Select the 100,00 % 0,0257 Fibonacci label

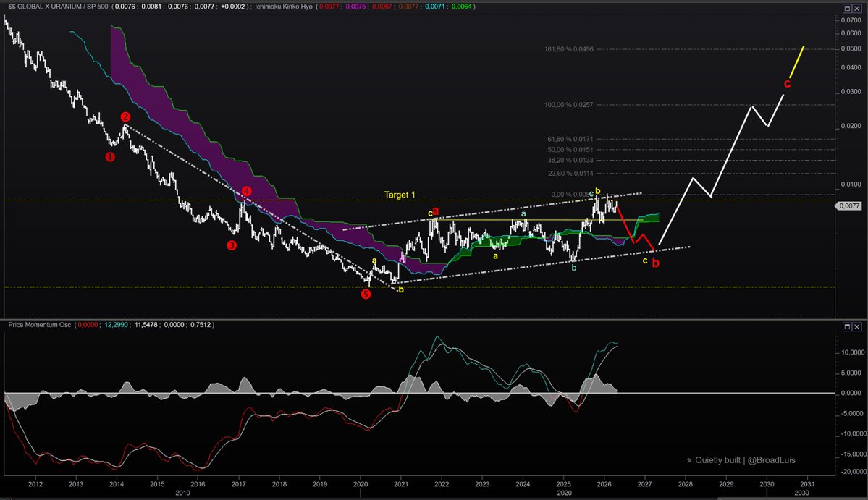[568, 104]
